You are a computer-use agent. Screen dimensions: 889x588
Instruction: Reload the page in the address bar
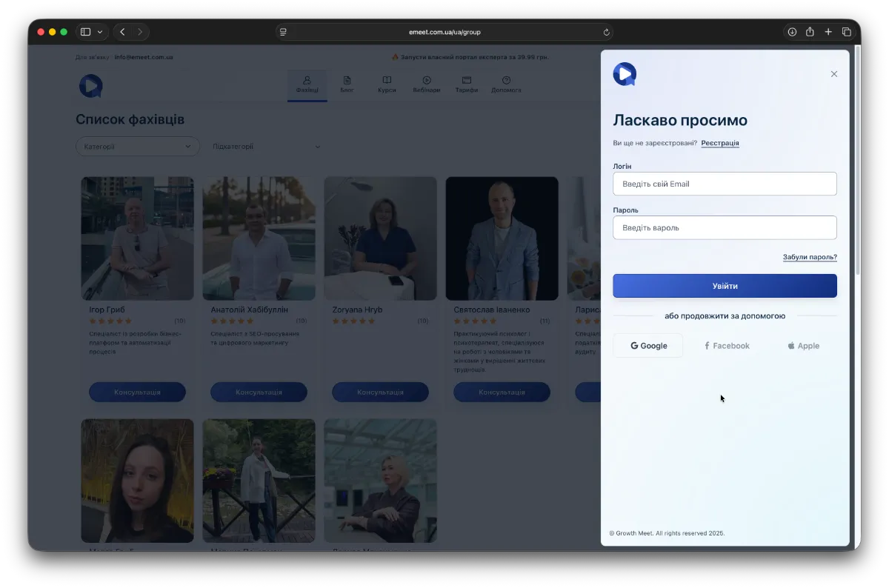[607, 32]
